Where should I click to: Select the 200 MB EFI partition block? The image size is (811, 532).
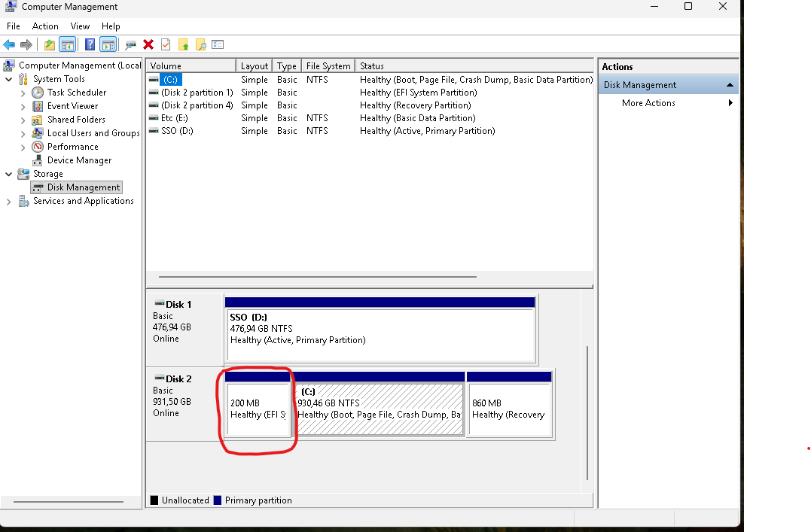click(258, 405)
